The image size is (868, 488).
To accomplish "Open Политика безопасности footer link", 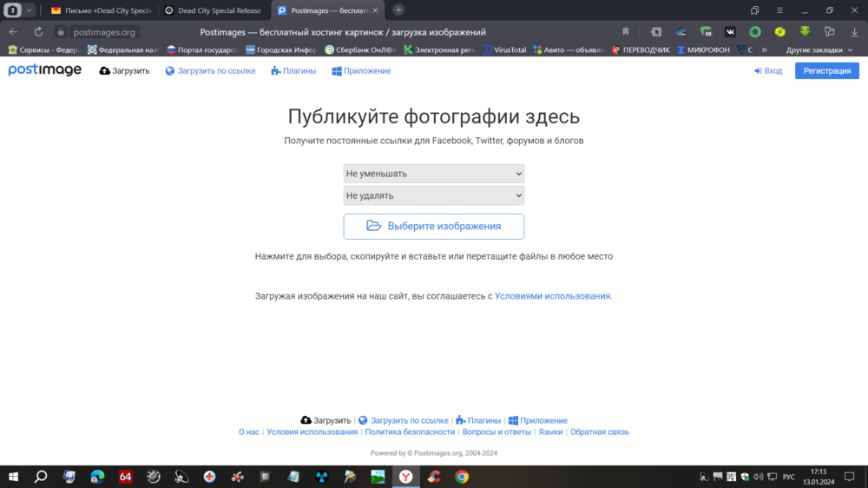I will click(410, 432).
